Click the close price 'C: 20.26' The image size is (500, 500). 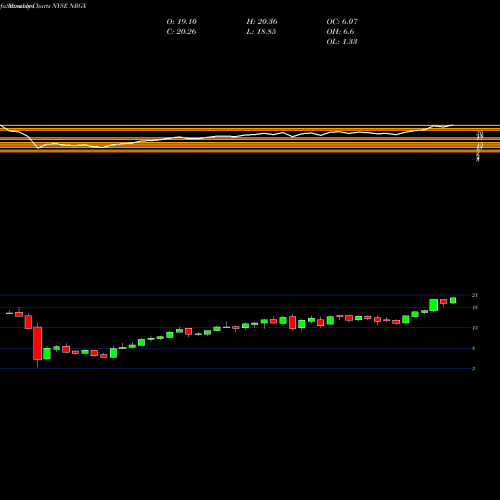182,32
